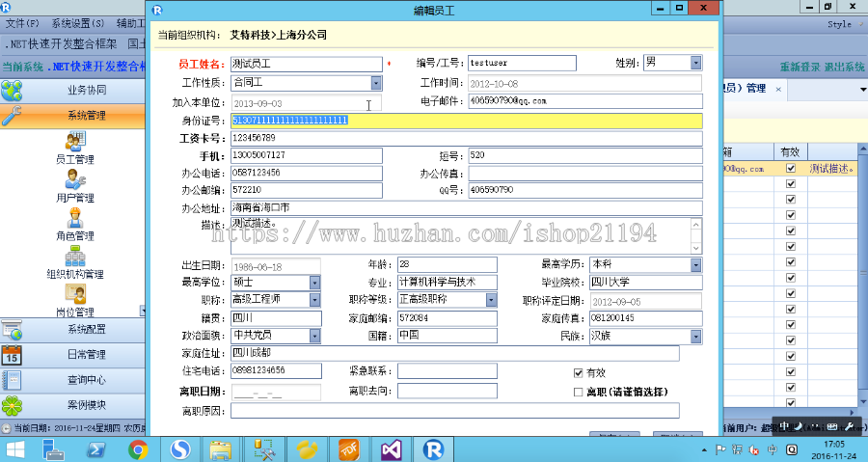This screenshot has height=462, width=868.
Task: Open the 最高学位 dropdown
Action: pos(314,283)
